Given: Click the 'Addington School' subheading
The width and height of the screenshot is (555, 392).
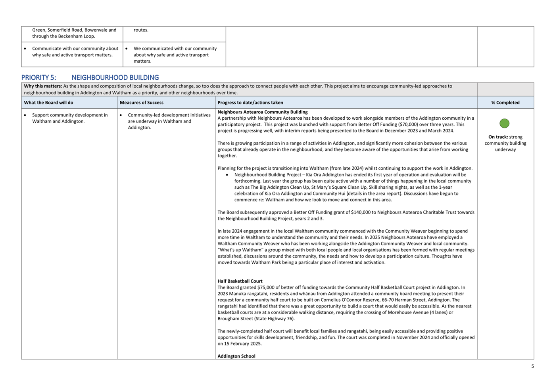Looking at the screenshot, I should [x=236, y=356].
